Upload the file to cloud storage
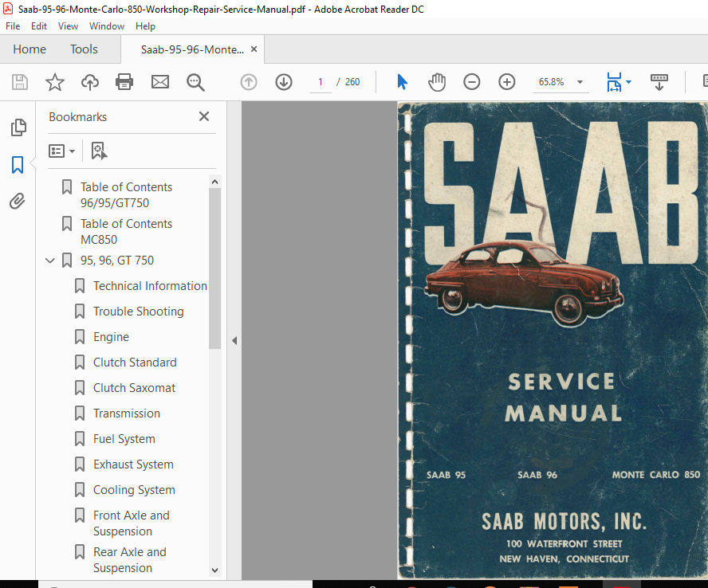Viewport: 708px width, 588px height. point(90,82)
